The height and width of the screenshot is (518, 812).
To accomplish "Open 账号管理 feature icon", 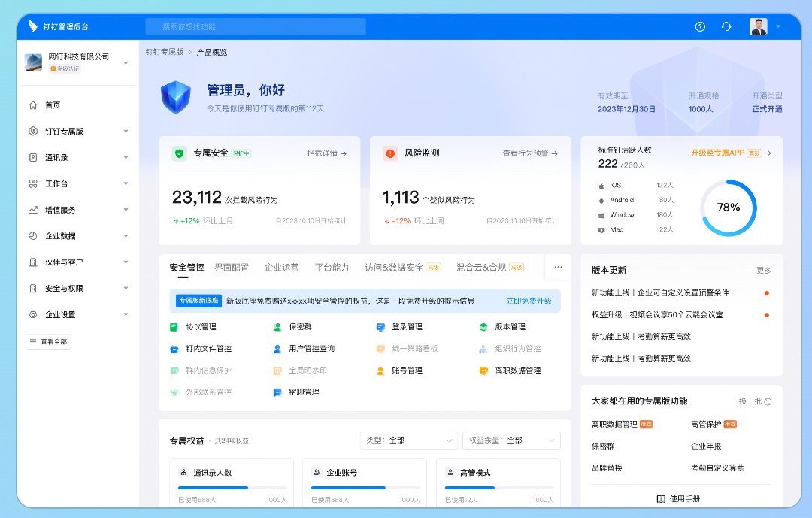I will pos(380,371).
